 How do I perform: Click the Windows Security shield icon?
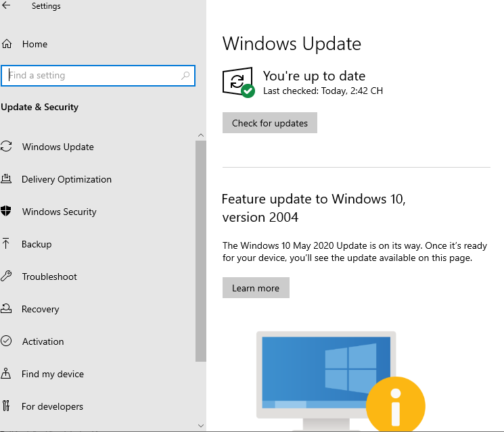coord(6,211)
